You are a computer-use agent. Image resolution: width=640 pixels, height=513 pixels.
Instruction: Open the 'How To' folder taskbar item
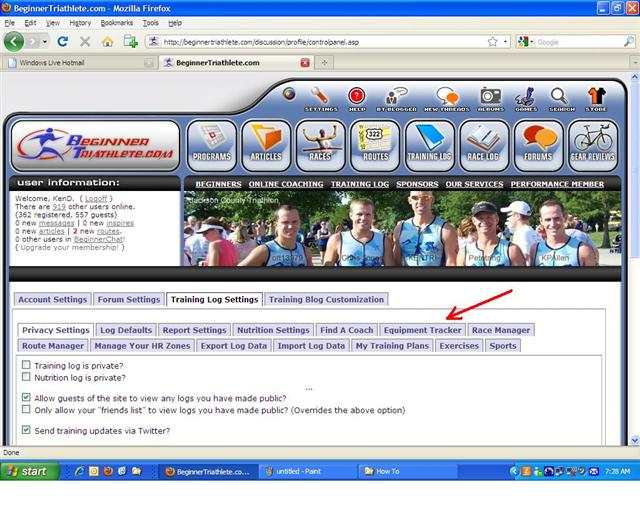click(407, 471)
